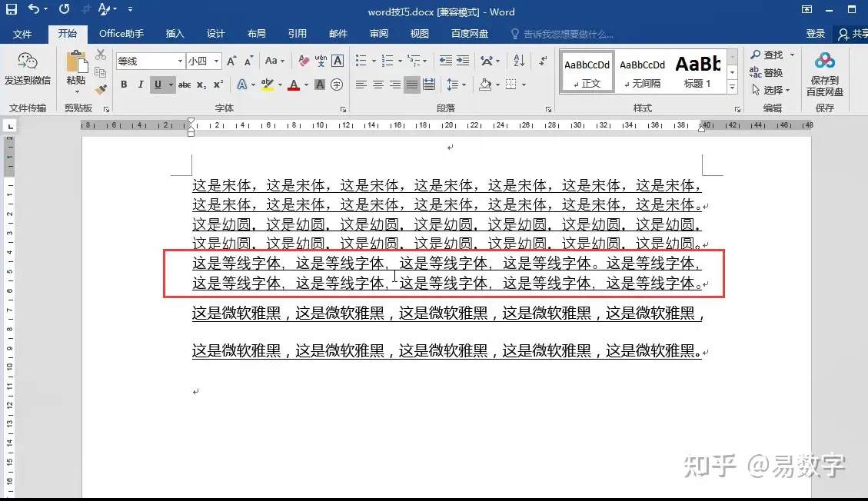868x501 pixels.
Task: Apply center alignment to the paragraph
Action: tap(377, 85)
